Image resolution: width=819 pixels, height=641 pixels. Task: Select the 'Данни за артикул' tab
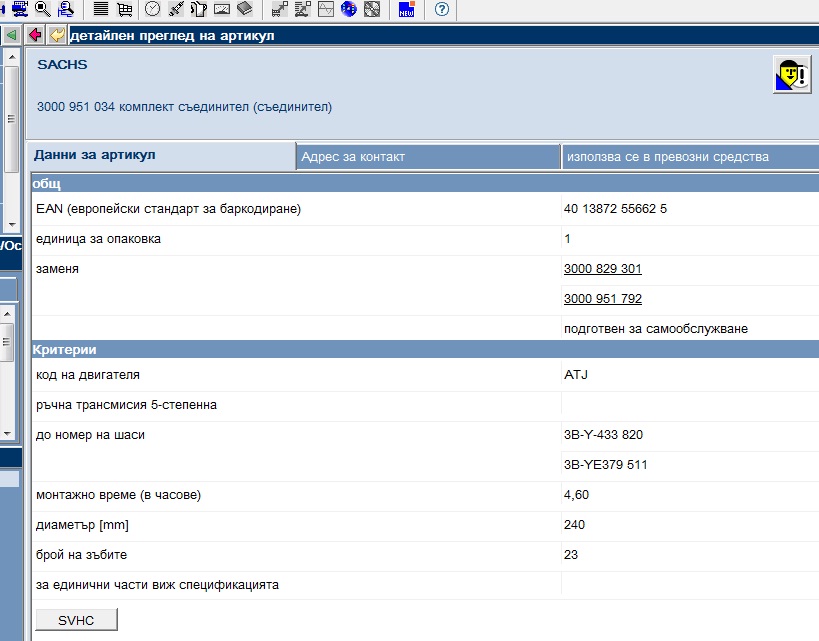pyautogui.click(x=160, y=156)
